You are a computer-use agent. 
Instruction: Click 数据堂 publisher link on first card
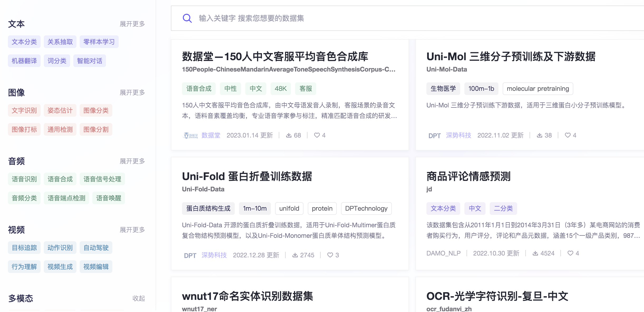pyautogui.click(x=211, y=135)
